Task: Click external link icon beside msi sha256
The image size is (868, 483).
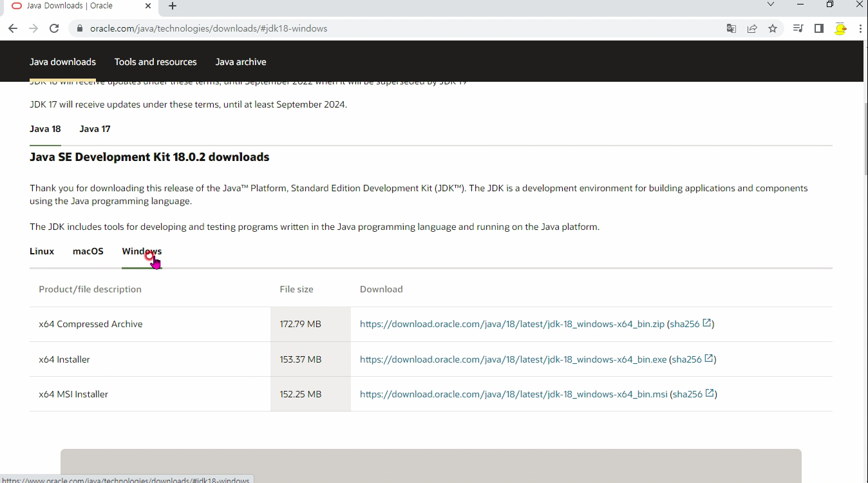Action: click(x=710, y=393)
